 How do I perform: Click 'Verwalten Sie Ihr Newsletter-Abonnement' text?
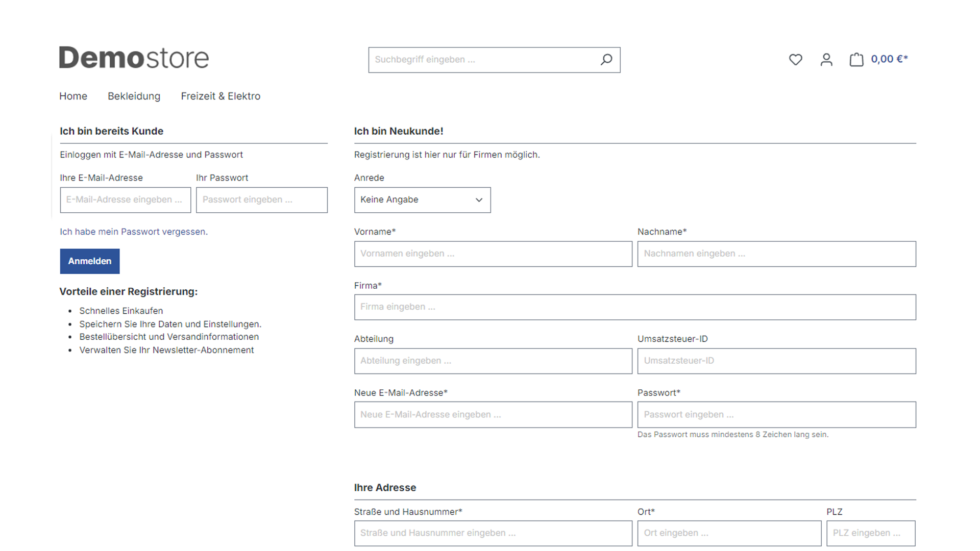pos(166,350)
